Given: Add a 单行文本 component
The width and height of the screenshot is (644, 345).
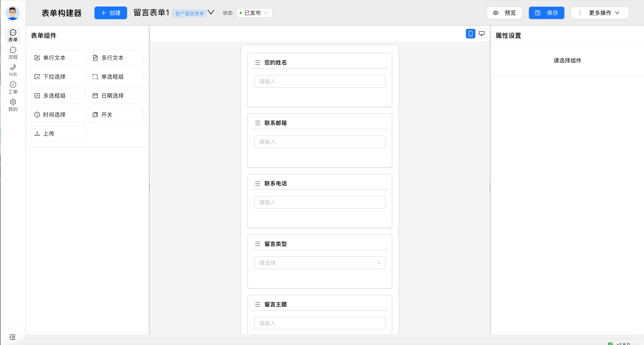Looking at the screenshot, I should tap(58, 58).
